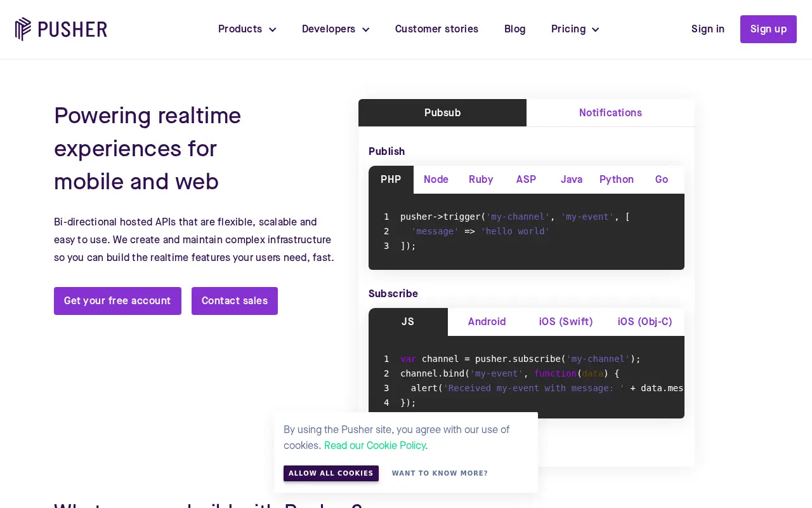812x508 pixels.
Task: Expand the Products dropdown menu
Action: point(247,29)
